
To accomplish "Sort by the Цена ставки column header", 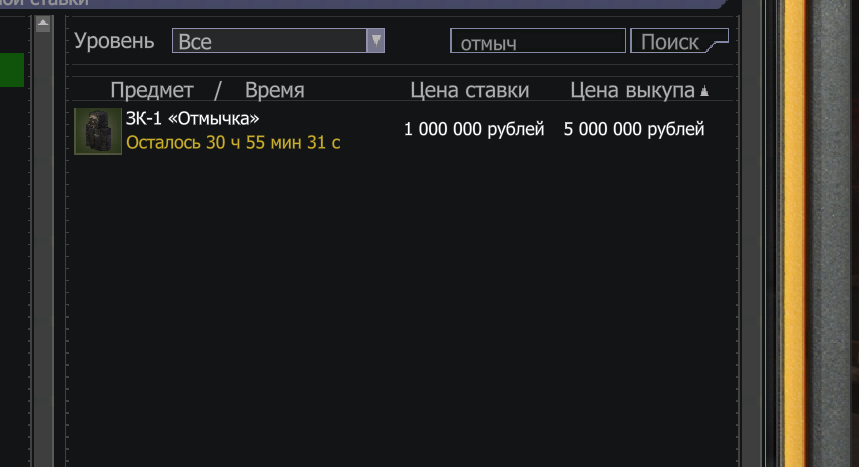I will [x=469, y=90].
